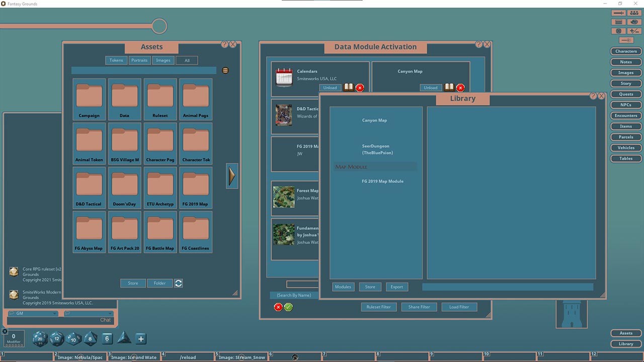This screenshot has width=644, height=362.
Task: Switch to the Tokens tab in Assets
Action: point(116,60)
